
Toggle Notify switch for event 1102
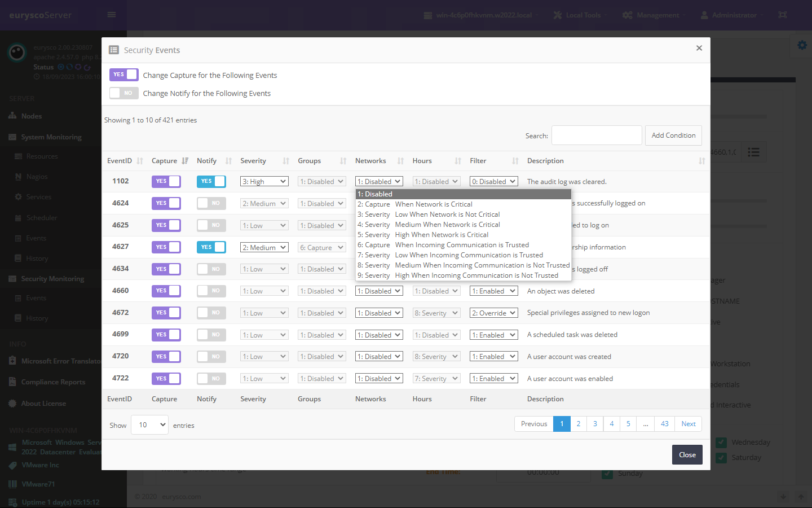(x=211, y=181)
